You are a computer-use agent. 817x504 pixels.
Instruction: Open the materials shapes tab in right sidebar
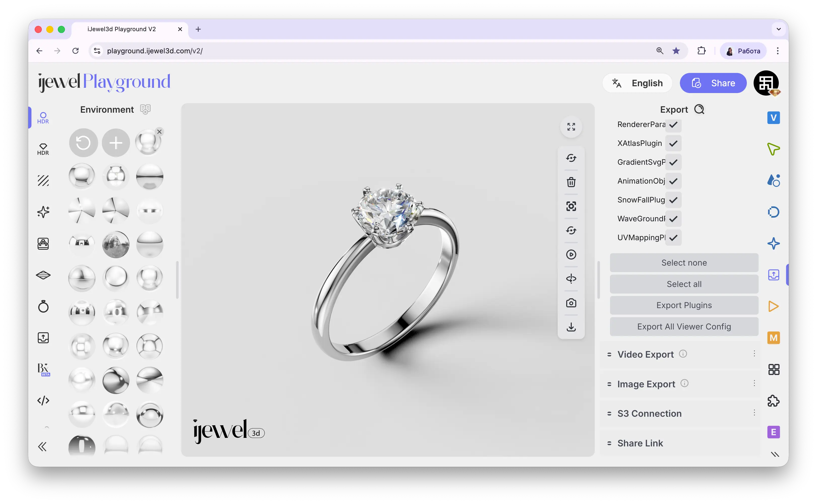point(773,180)
